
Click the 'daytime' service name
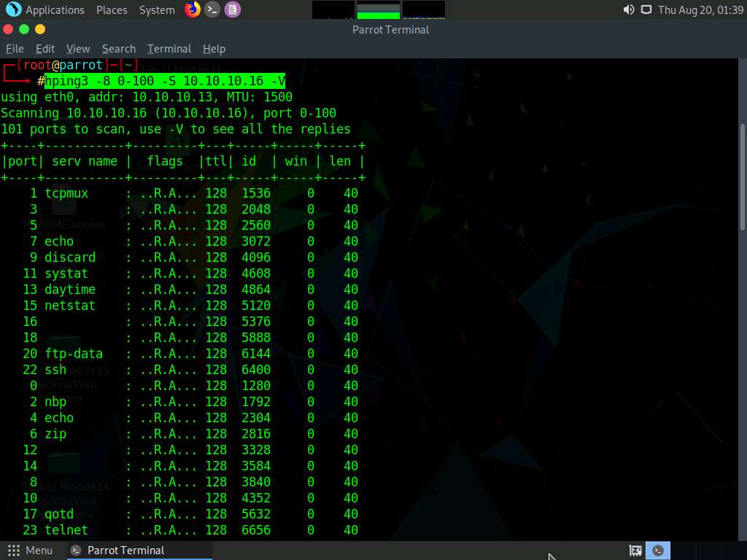tap(70, 289)
